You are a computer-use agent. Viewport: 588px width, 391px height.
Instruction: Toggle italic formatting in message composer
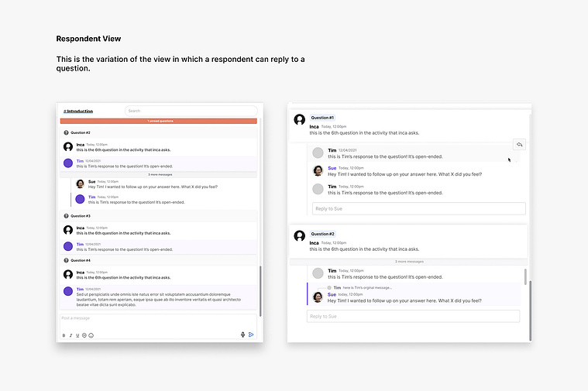coord(70,335)
